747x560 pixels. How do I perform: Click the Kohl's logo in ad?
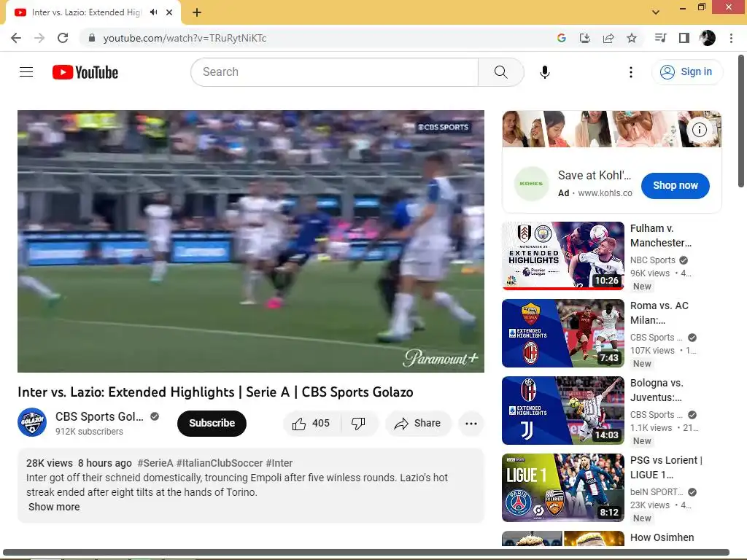click(x=531, y=184)
